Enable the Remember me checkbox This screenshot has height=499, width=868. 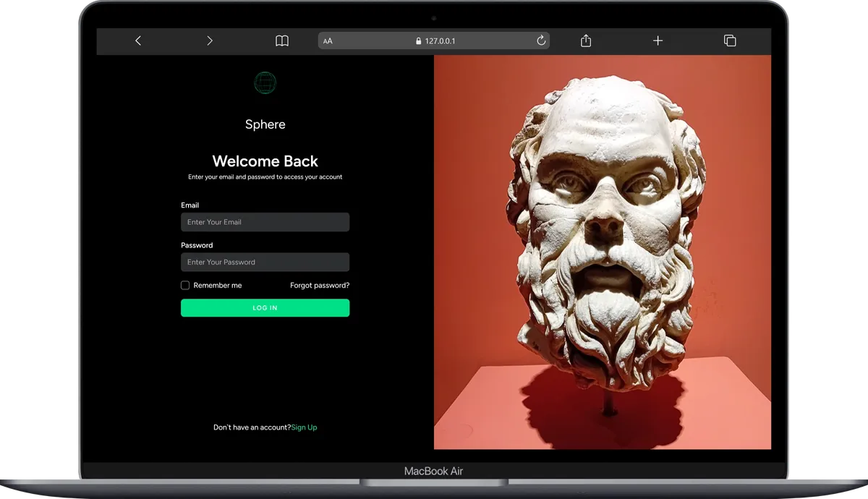185,286
